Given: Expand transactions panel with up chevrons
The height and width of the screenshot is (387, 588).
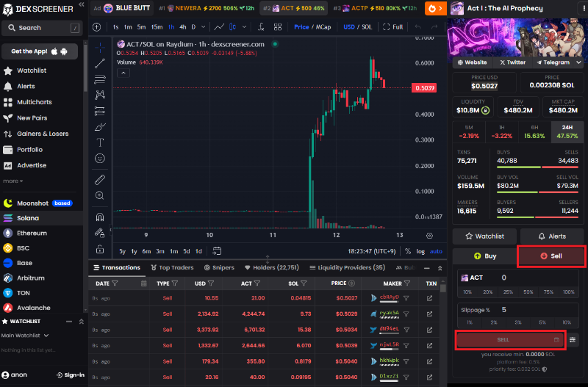Looking at the screenshot, I should pos(440,268).
